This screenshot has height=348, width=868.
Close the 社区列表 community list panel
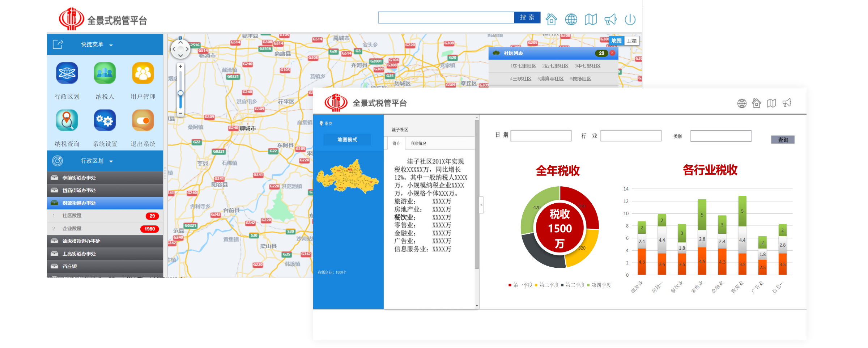[612, 53]
